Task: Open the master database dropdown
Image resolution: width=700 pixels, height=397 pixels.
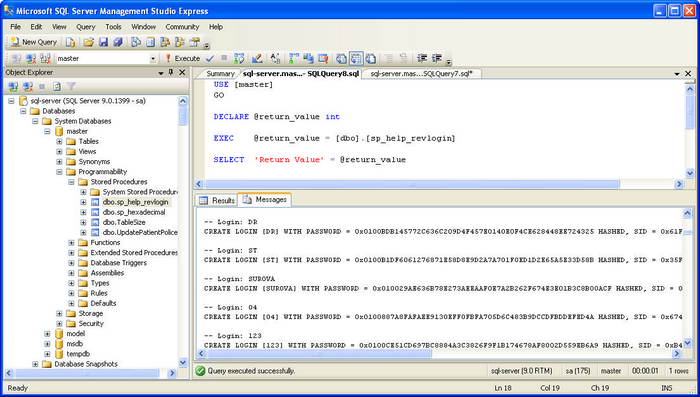Action: click(x=153, y=59)
